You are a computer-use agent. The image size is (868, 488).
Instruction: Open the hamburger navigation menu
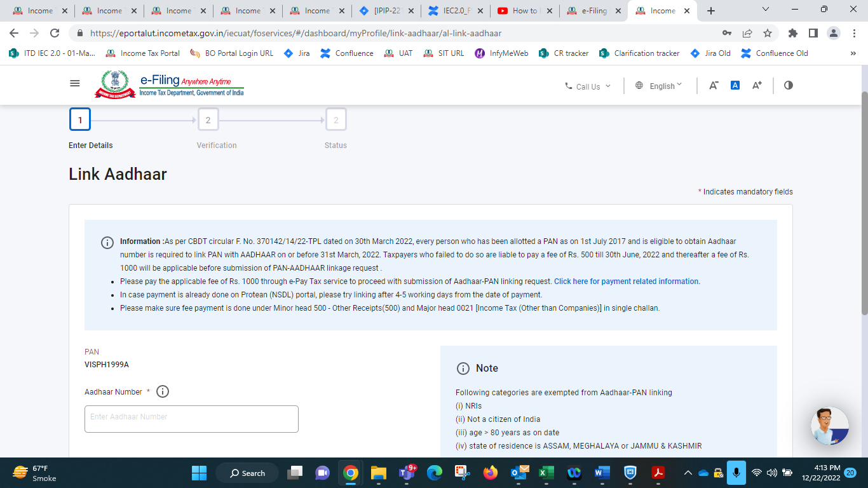pos(74,83)
